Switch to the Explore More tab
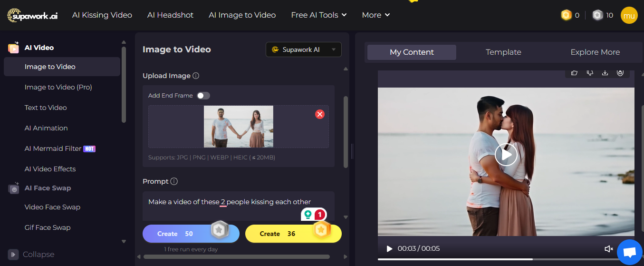Image resolution: width=644 pixels, height=266 pixels. pos(595,52)
